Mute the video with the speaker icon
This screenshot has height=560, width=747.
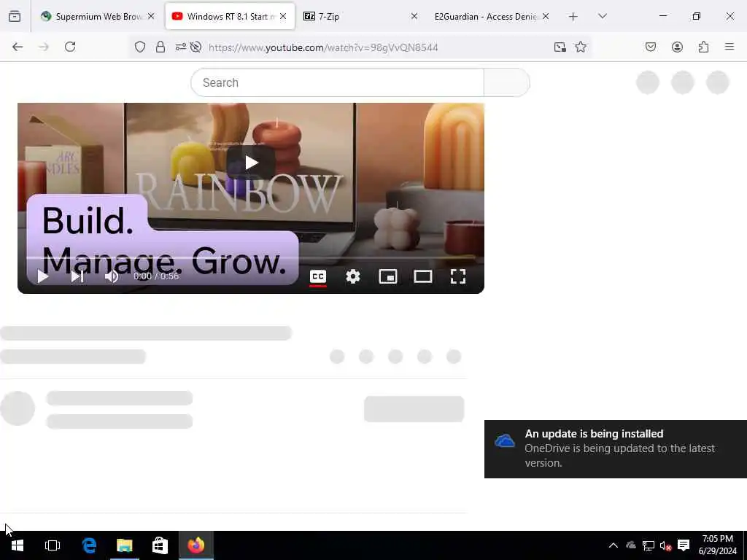point(112,276)
